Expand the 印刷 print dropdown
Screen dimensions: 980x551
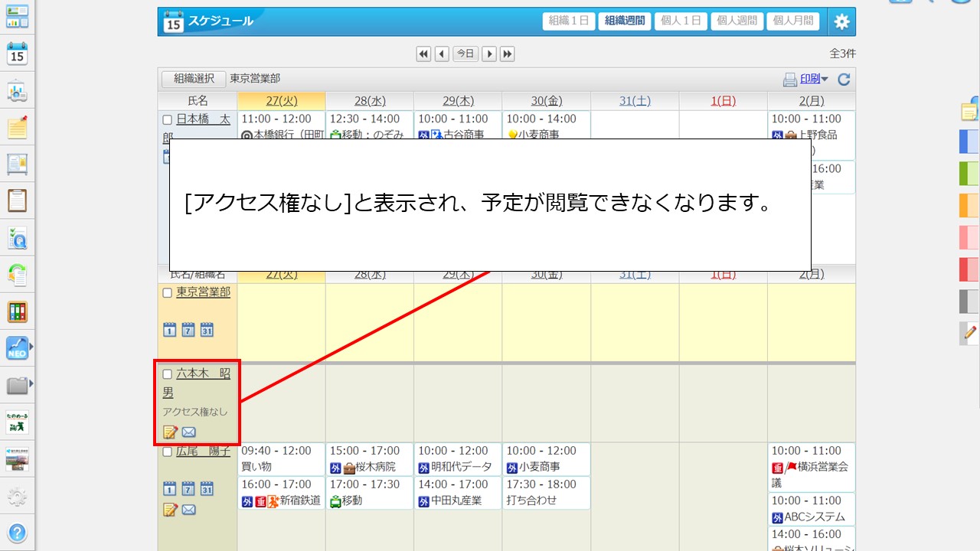coord(825,80)
